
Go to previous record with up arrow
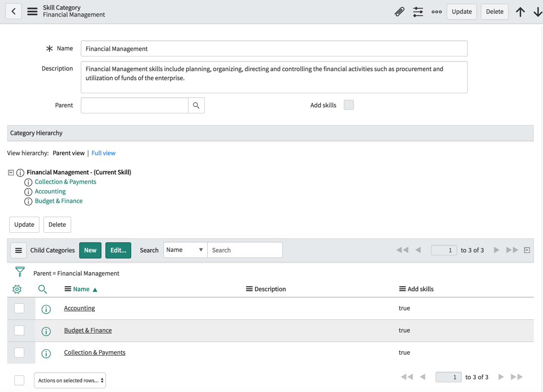[520, 12]
